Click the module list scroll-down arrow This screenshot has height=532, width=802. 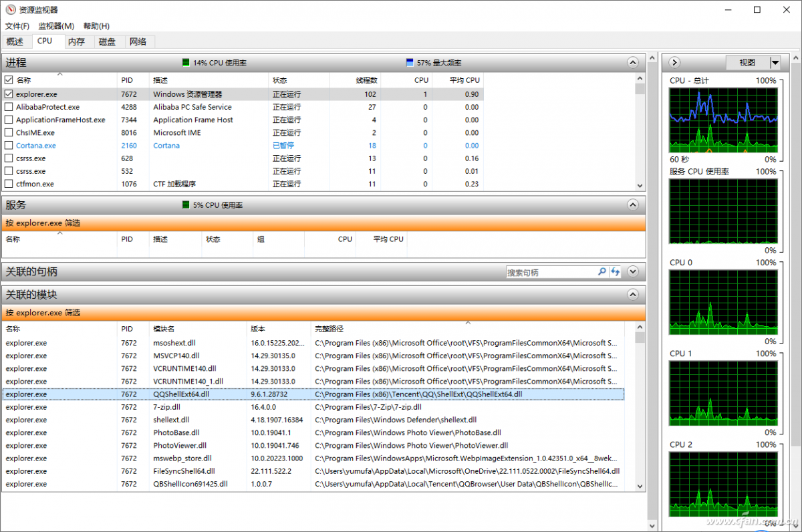pos(640,487)
